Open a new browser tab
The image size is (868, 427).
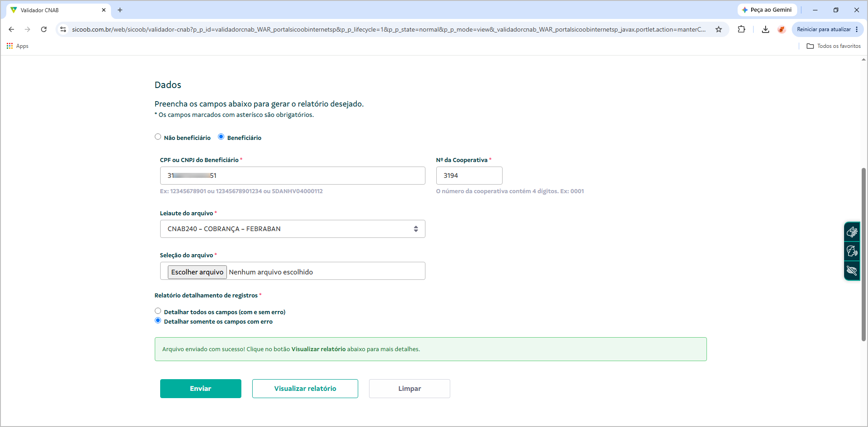[x=120, y=10]
